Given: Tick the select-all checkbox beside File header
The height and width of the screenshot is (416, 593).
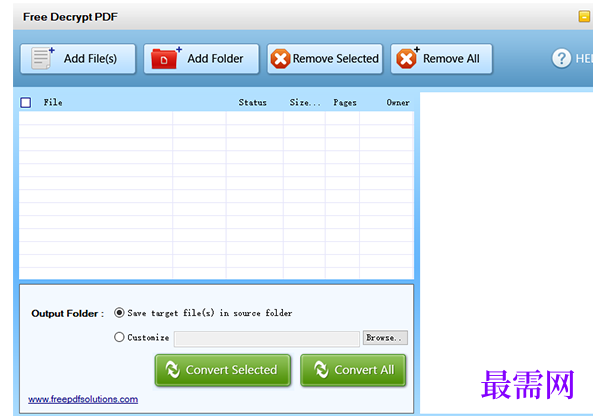Looking at the screenshot, I should pos(26,102).
